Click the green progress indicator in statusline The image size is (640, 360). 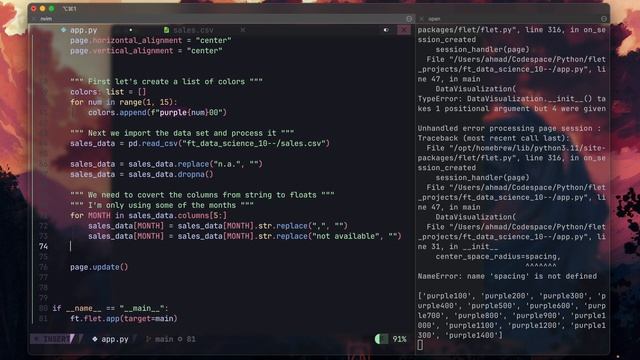click(x=381, y=339)
